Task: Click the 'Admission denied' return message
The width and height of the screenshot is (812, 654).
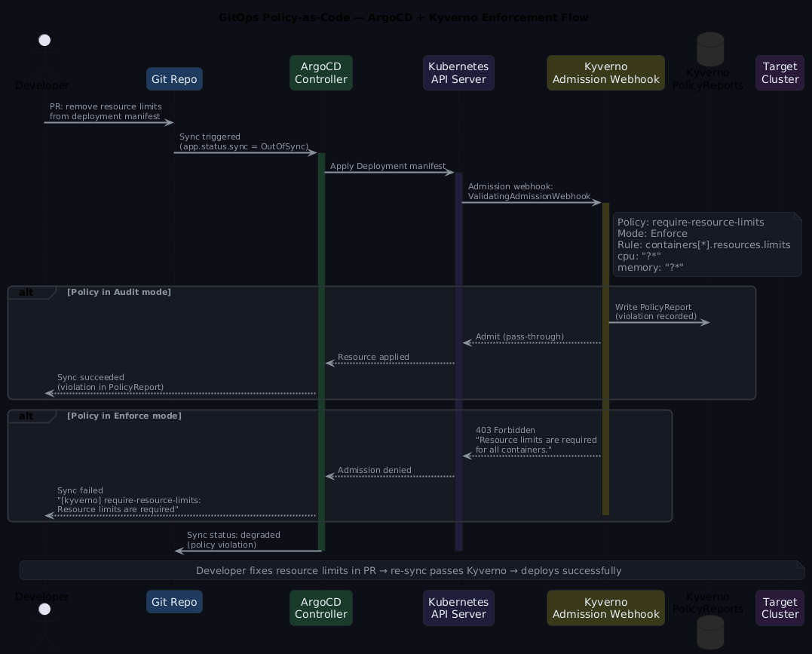Action: tap(375, 471)
